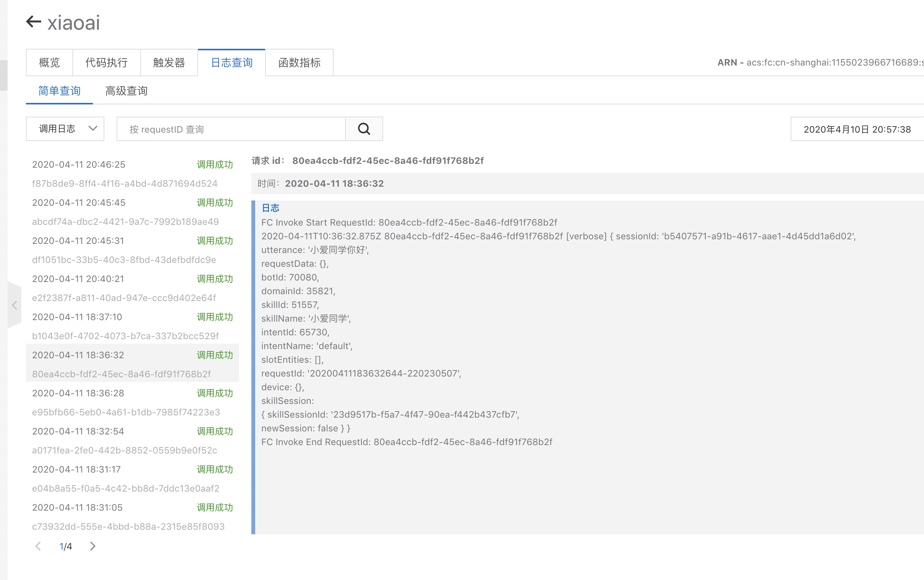
Task: Go to next page of log list
Action: (93, 546)
